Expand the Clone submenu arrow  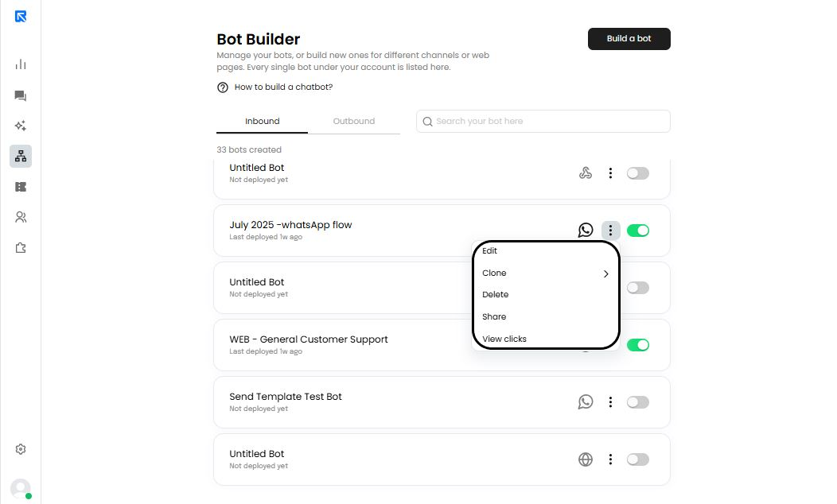point(605,273)
